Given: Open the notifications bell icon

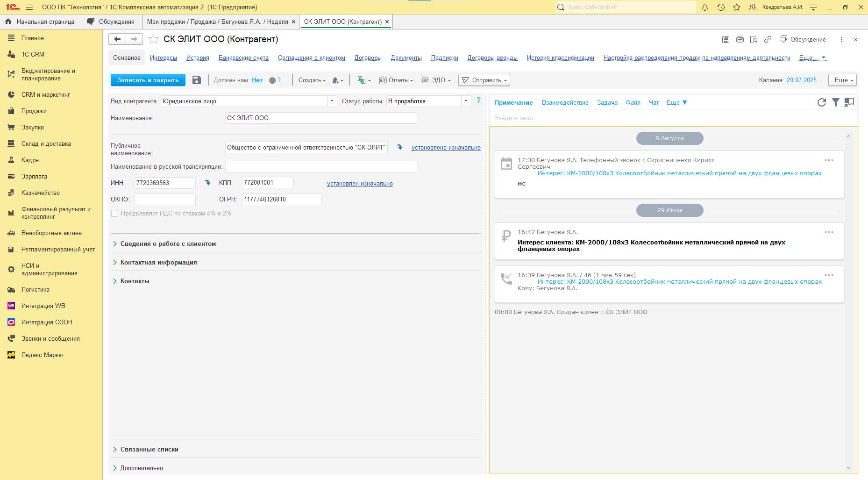Looking at the screenshot, I should [x=705, y=7].
